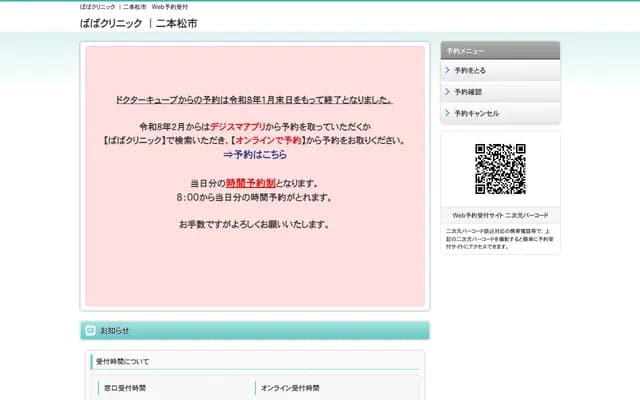This screenshot has height=400, width=640.
Task: Click the red 時間予約制 underlined text
Action: 251,183
